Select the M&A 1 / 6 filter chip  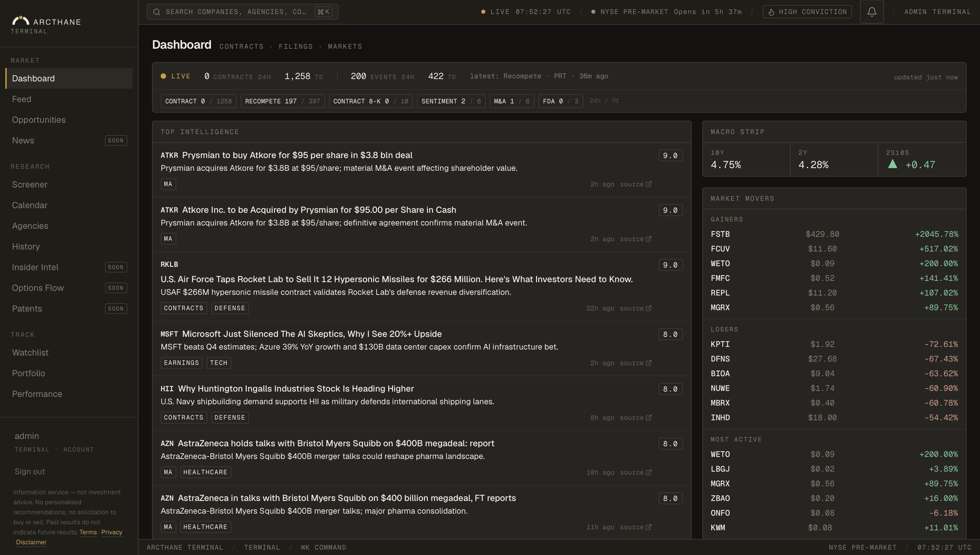512,101
